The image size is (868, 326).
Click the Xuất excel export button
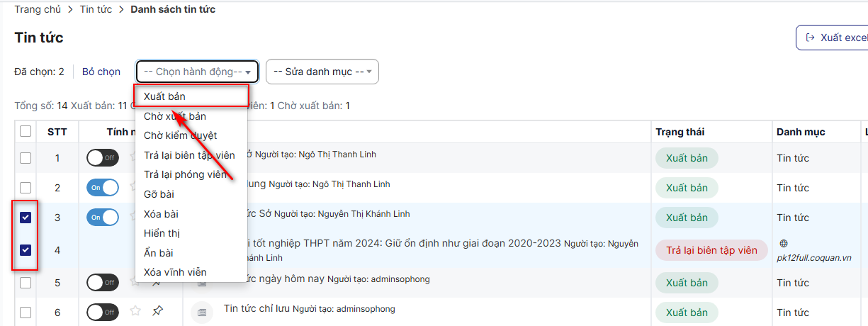[834, 38]
